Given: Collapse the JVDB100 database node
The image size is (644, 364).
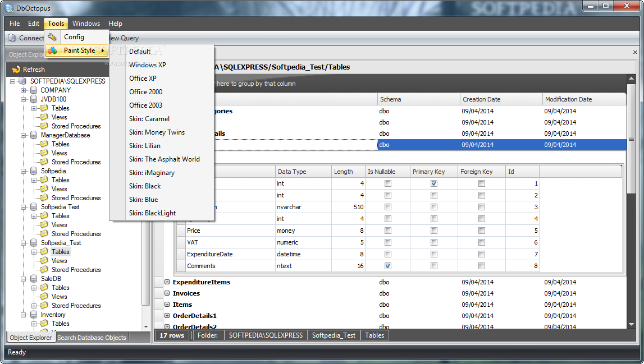Looking at the screenshot, I should point(24,99).
